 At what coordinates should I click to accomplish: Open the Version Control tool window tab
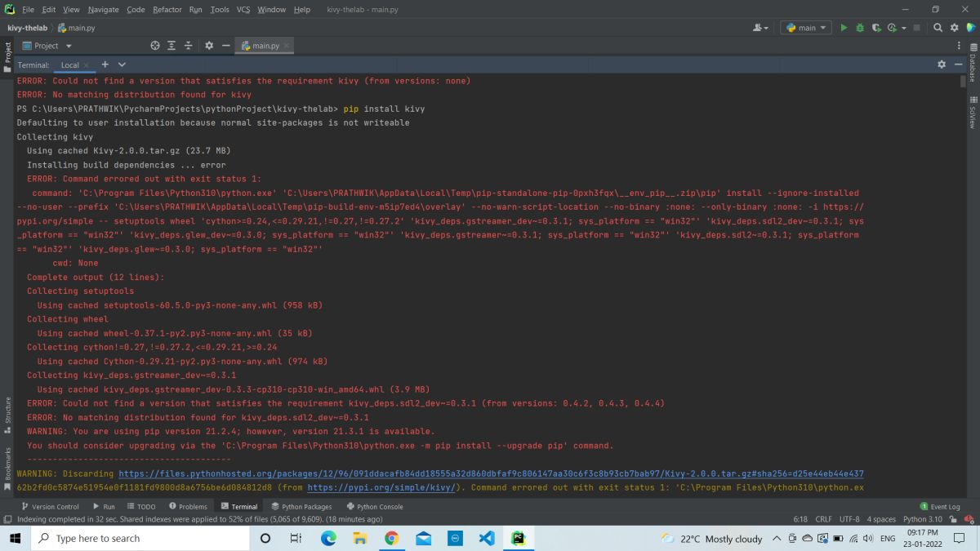[49, 507]
